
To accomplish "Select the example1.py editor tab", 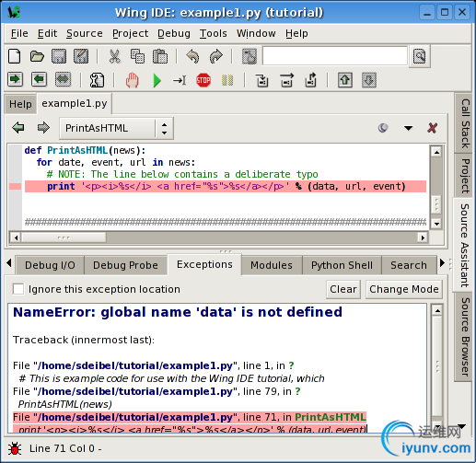I will 75,104.
